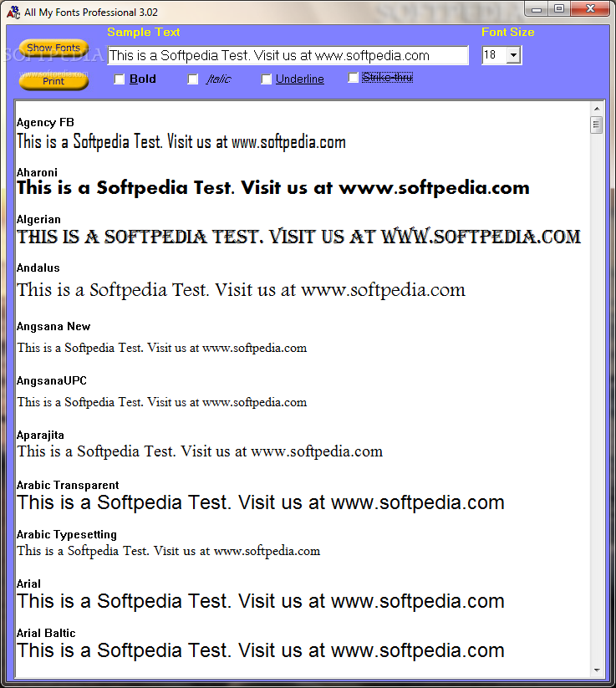Maximize the All My Fonts window
This screenshot has height=688, width=616.
[559, 8]
